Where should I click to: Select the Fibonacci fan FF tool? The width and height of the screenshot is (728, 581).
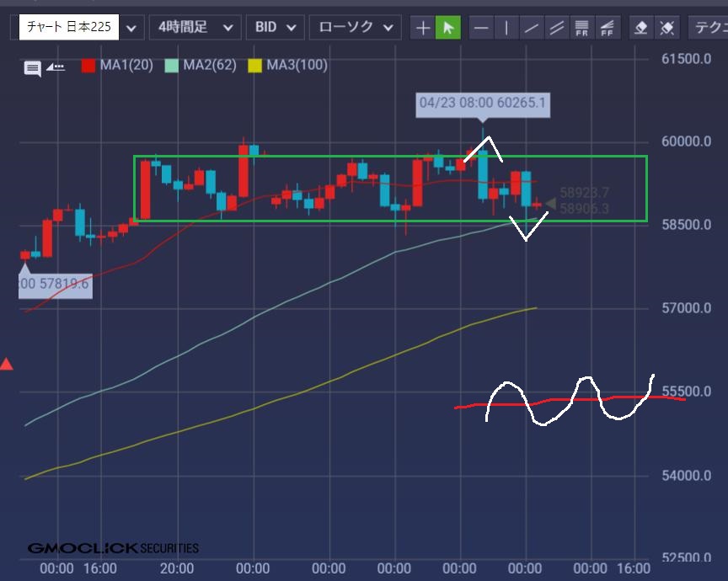click(606, 28)
